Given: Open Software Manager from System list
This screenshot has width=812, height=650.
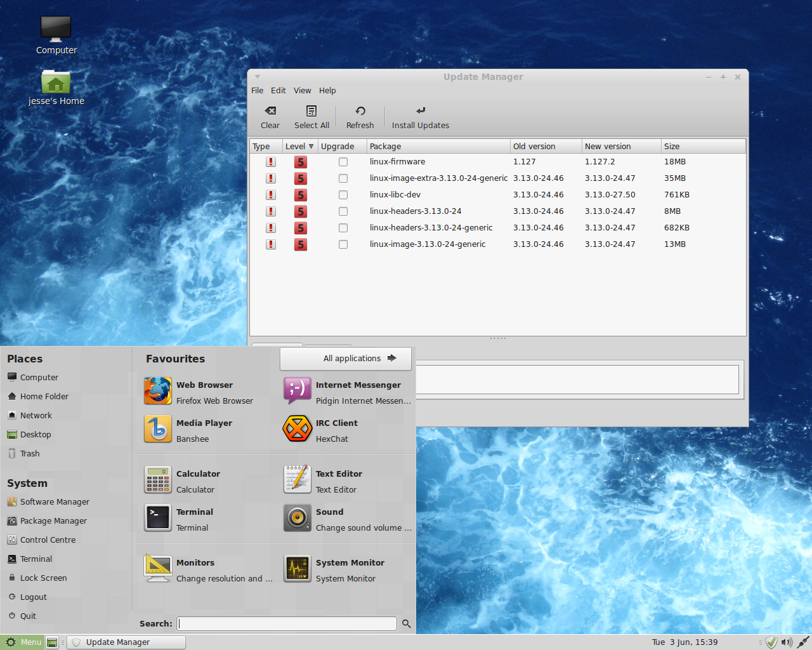Looking at the screenshot, I should coord(55,502).
